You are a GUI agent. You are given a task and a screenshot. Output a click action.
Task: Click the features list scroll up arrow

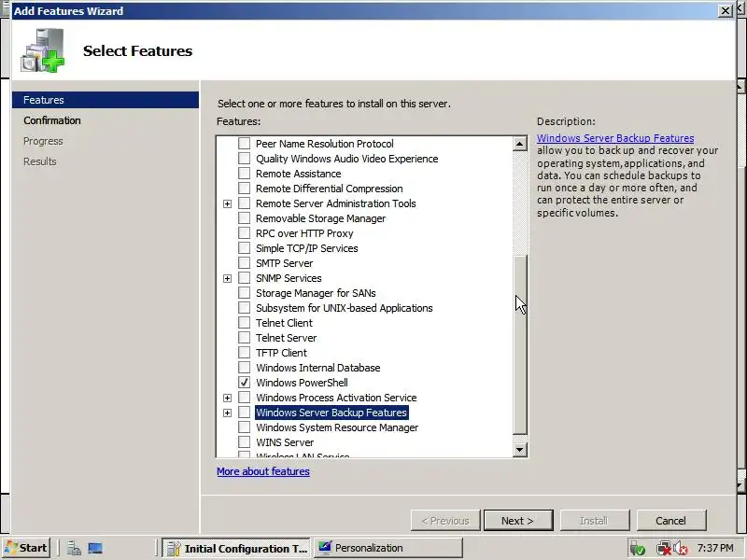pyautogui.click(x=520, y=144)
